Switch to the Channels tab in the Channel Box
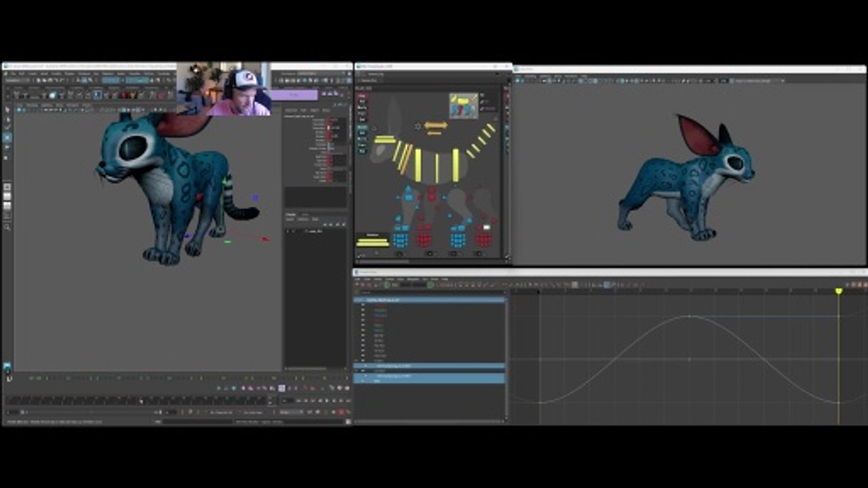Image resolution: width=868 pixels, height=488 pixels. pos(292,110)
